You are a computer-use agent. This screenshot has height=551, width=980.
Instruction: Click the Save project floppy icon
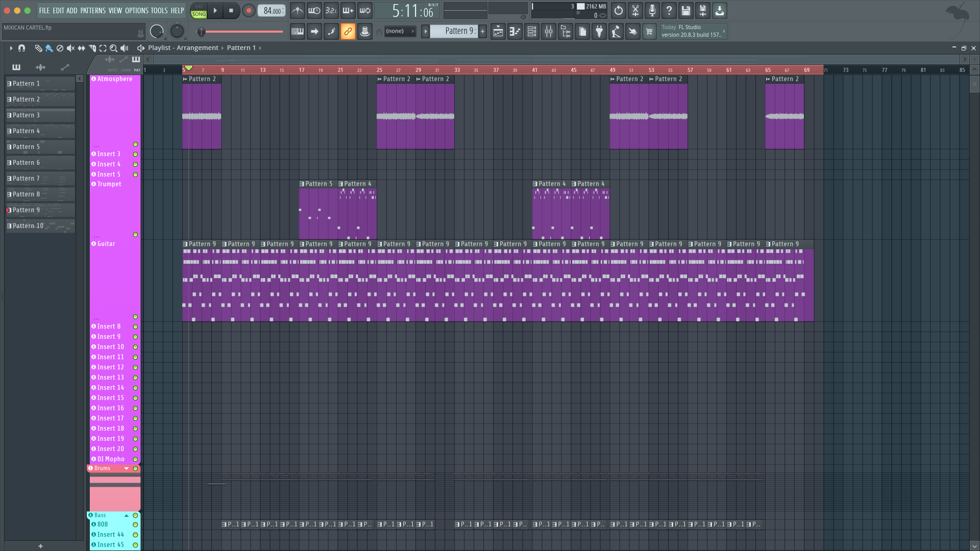(x=686, y=10)
